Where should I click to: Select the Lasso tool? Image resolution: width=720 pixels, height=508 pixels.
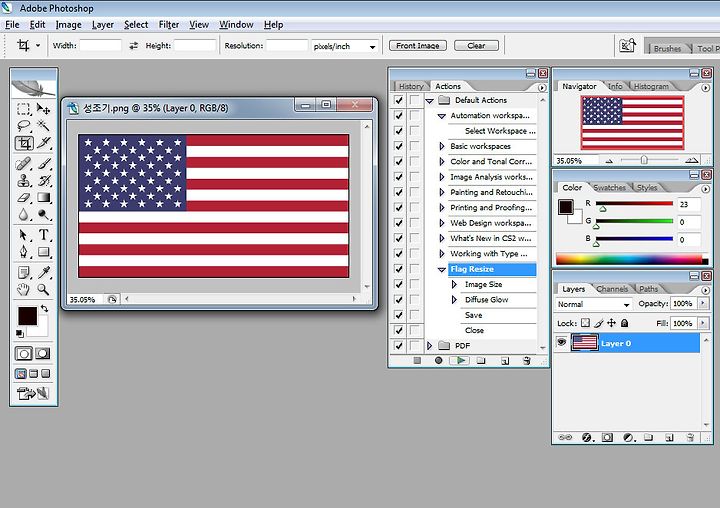point(23,125)
